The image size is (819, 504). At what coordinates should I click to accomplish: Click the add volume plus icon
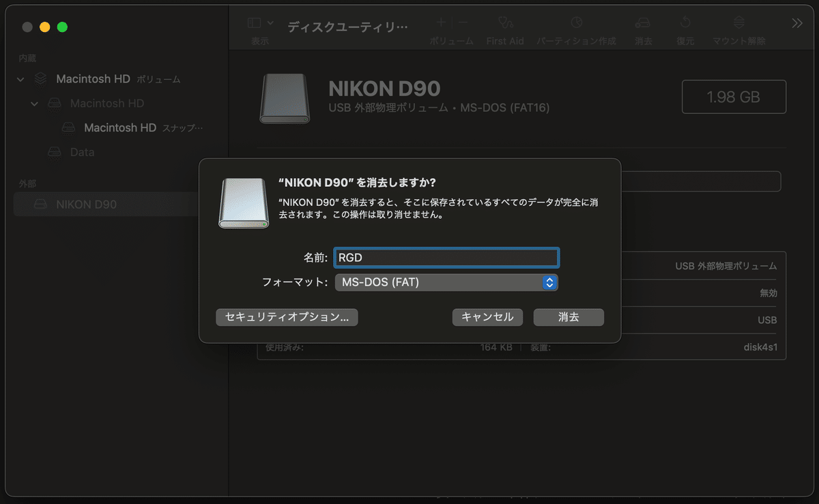pos(441,23)
